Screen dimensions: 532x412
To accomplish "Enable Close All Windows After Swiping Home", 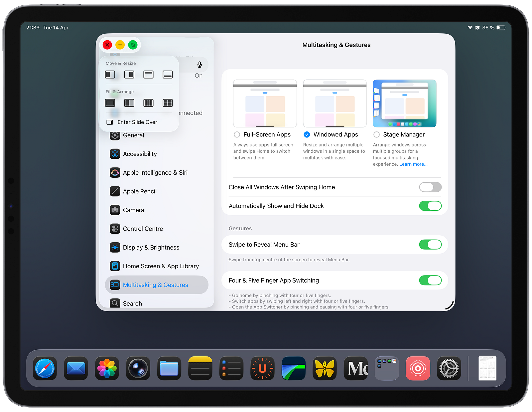I will [430, 187].
